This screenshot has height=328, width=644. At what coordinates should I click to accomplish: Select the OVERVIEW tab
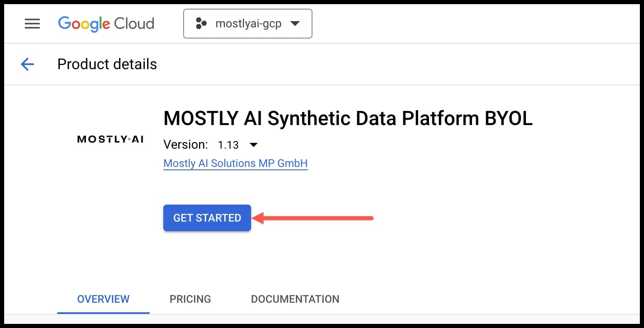103,299
